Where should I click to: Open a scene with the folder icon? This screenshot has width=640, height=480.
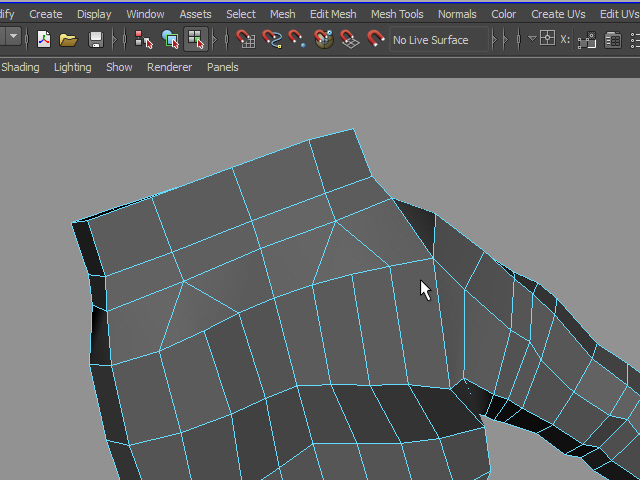69,40
